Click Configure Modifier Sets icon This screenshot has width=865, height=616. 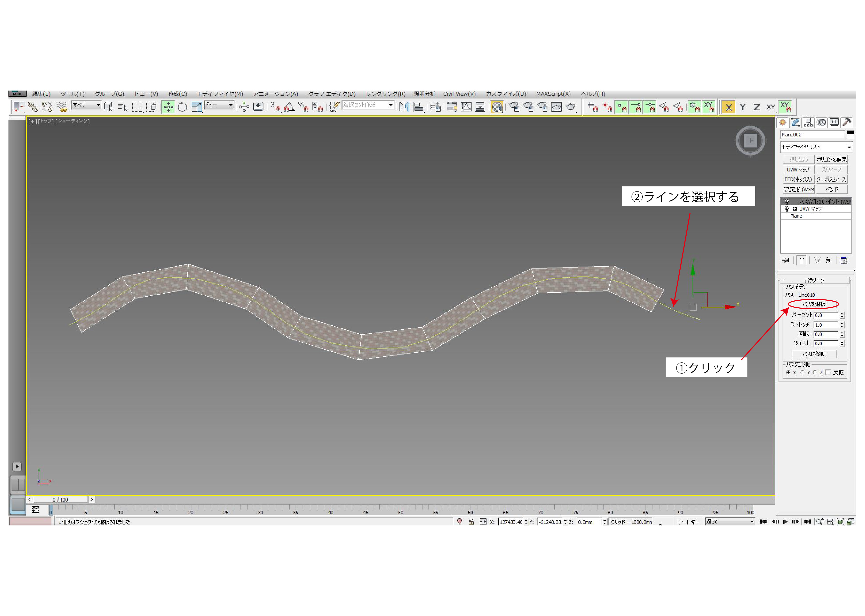(844, 261)
